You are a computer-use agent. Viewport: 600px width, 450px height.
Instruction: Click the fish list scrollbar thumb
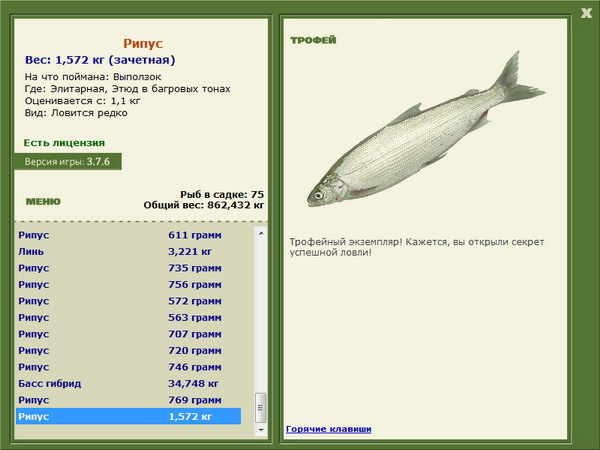pyautogui.click(x=261, y=408)
